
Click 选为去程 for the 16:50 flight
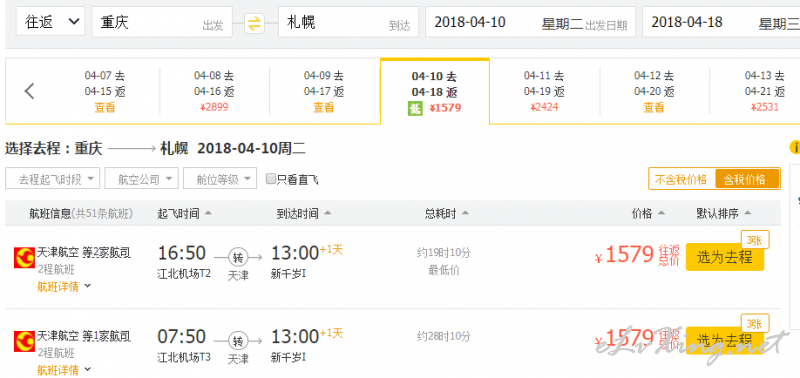pos(724,257)
